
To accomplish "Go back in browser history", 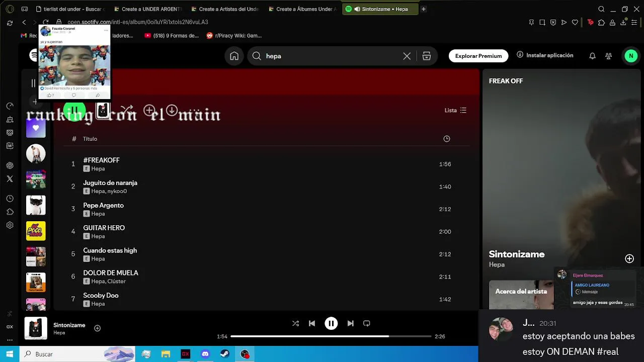I will click(24, 22).
